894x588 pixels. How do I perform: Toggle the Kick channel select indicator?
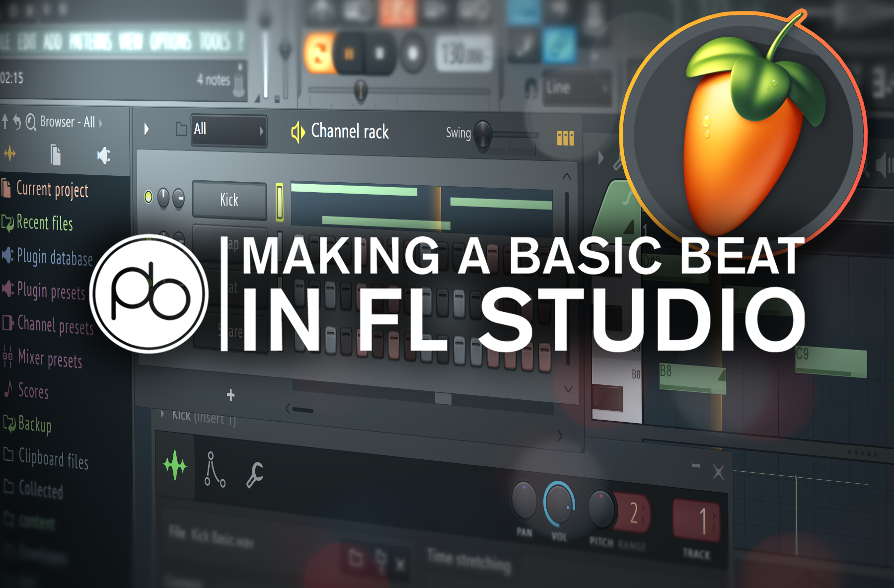pyautogui.click(x=280, y=202)
